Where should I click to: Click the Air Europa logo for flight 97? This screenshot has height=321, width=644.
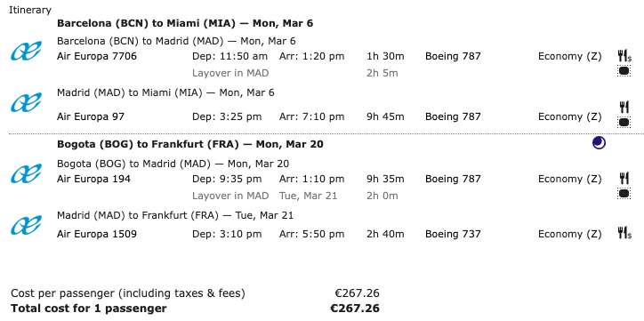pos(26,102)
